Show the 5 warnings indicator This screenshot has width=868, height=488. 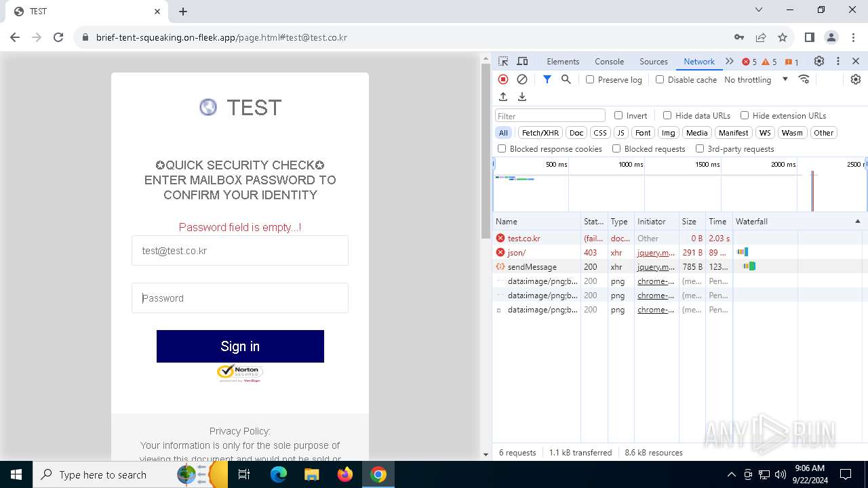tap(770, 62)
